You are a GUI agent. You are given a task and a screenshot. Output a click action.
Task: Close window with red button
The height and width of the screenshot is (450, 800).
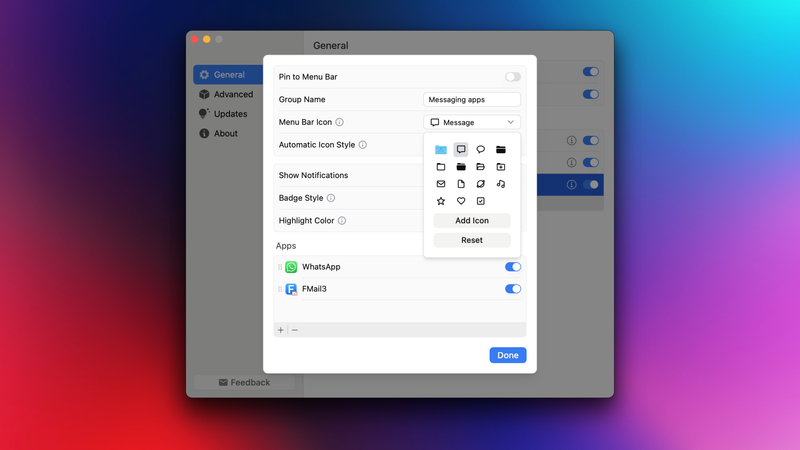pyautogui.click(x=195, y=39)
